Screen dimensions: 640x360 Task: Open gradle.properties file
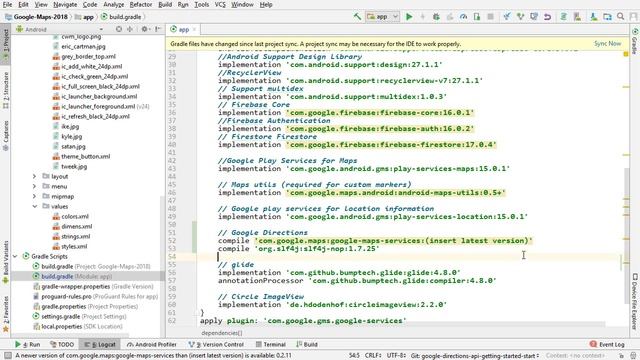tap(85, 307)
